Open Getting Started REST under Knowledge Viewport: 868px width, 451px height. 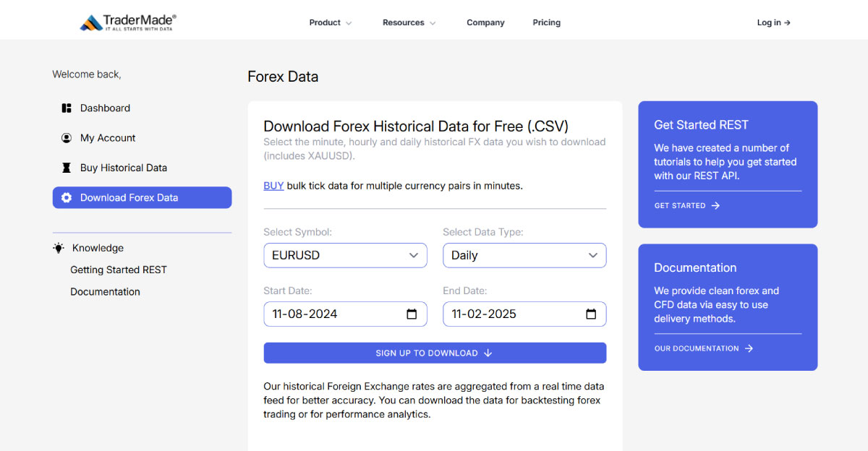(119, 270)
